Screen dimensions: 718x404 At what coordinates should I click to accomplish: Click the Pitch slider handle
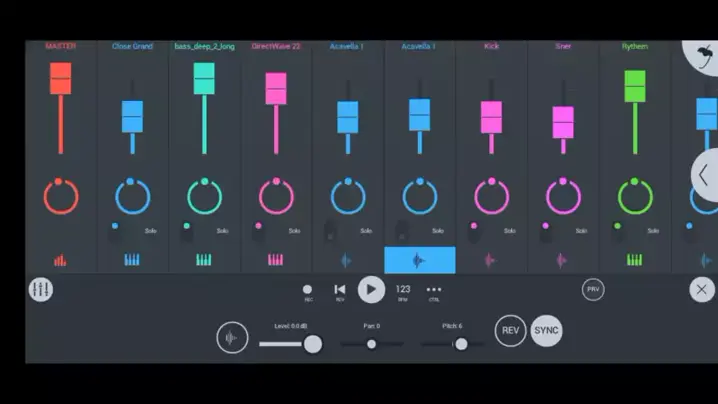tap(461, 344)
